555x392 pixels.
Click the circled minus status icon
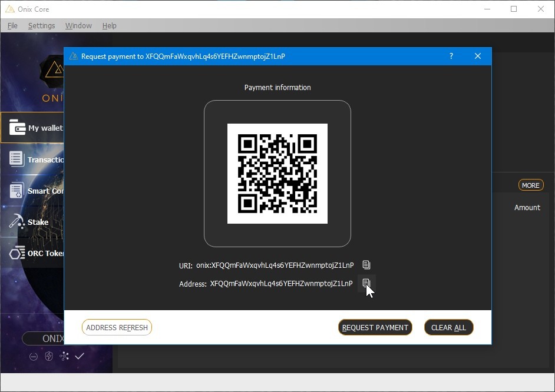tap(33, 356)
